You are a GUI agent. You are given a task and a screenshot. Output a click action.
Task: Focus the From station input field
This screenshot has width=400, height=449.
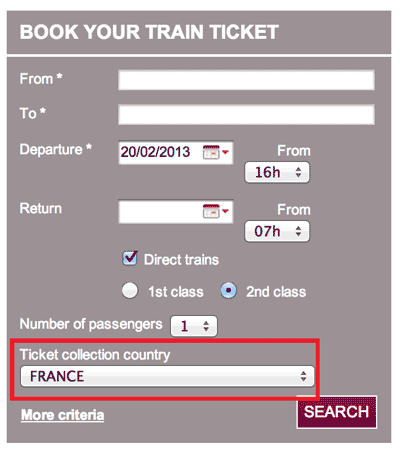coord(246,80)
